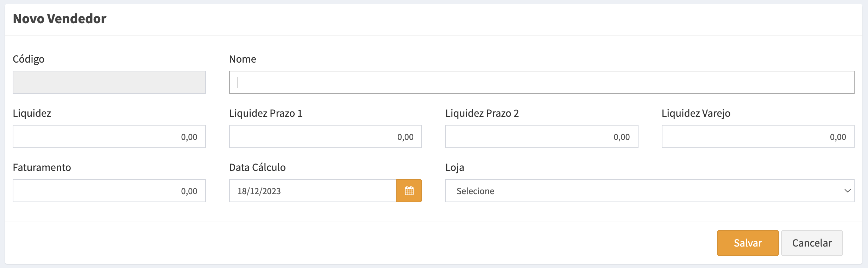This screenshot has height=268, width=868.
Task: Select the Liquidez Varejo value field
Action: 758,136
